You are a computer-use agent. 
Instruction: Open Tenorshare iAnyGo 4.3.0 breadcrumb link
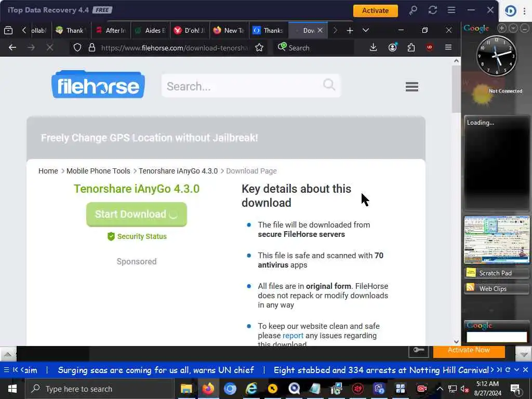pos(178,171)
